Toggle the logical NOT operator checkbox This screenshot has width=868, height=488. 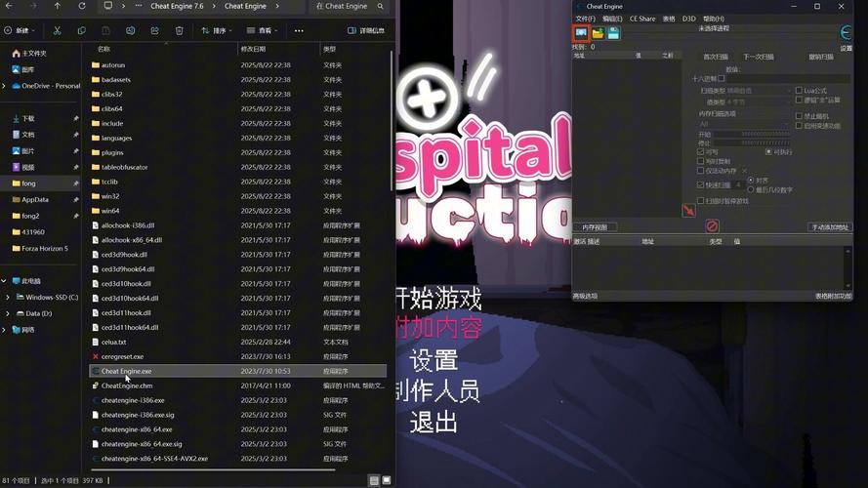[799, 101]
